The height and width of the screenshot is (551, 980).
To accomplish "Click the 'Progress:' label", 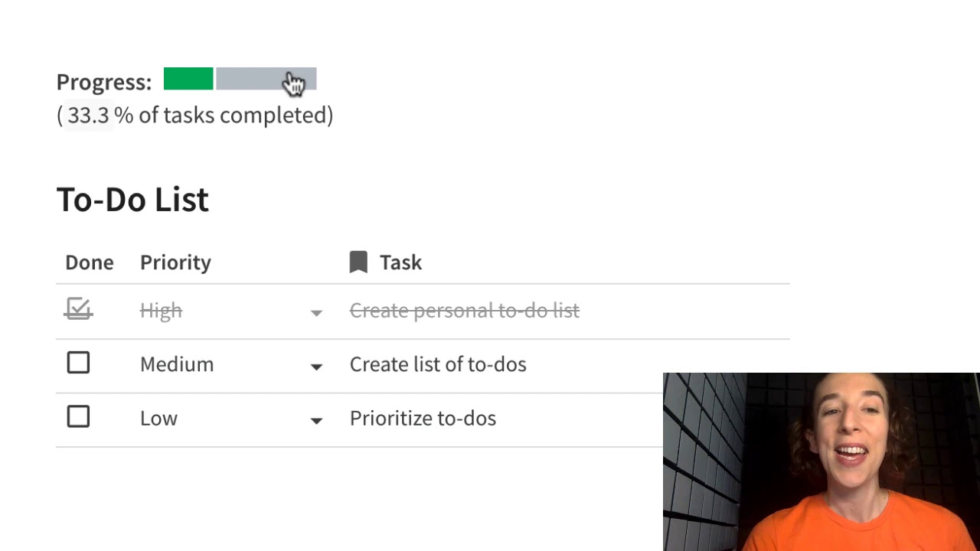I will point(104,83).
